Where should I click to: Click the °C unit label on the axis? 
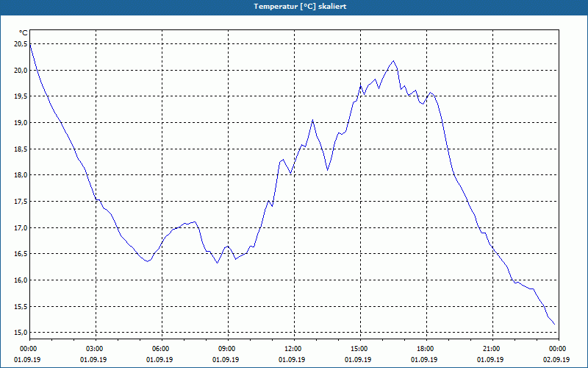click(x=24, y=33)
